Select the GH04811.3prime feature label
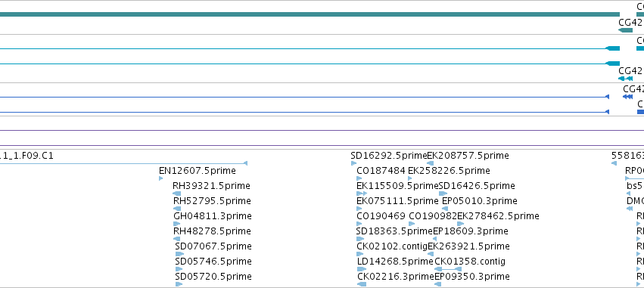This screenshot has width=644, height=288. pos(213,215)
